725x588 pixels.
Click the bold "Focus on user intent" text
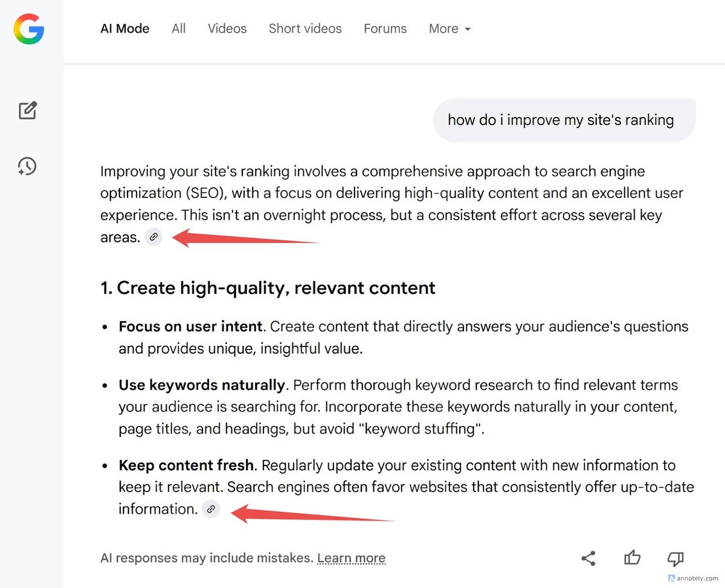coord(190,327)
